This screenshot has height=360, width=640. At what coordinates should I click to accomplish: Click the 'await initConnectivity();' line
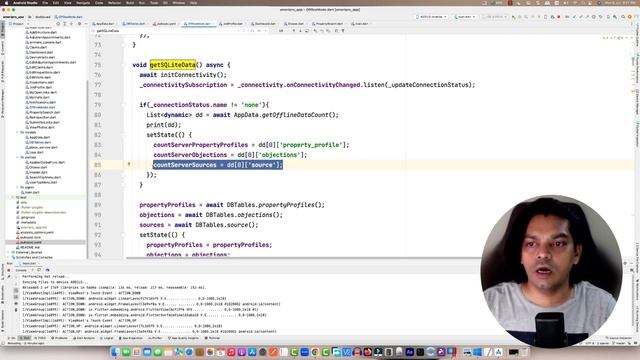click(x=183, y=75)
